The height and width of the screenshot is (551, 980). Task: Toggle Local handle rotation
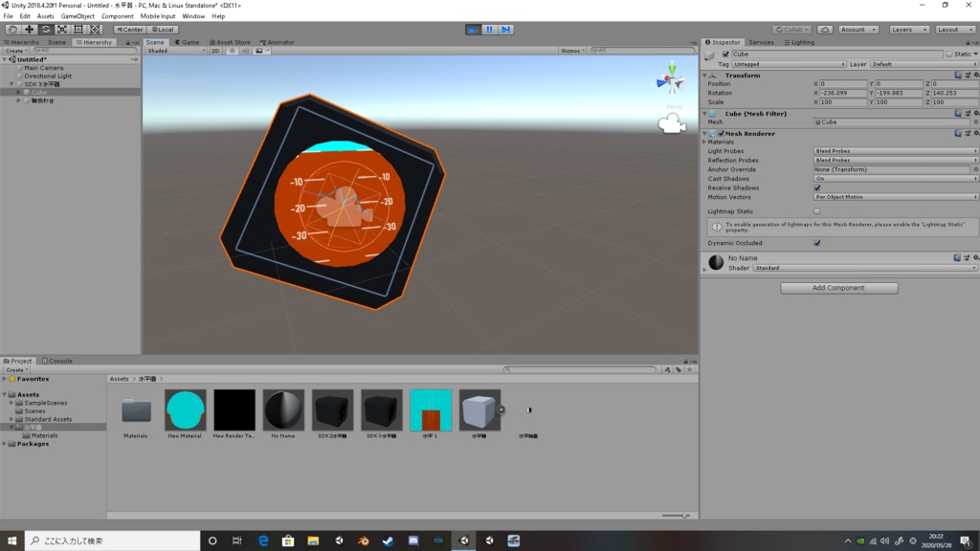pyautogui.click(x=163, y=30)
